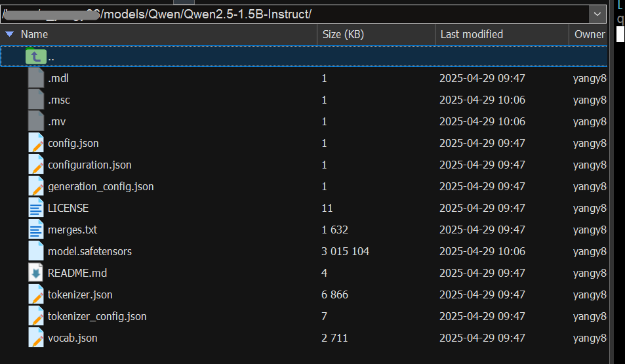Open the remote path dropdown arrow

[597, 14]
